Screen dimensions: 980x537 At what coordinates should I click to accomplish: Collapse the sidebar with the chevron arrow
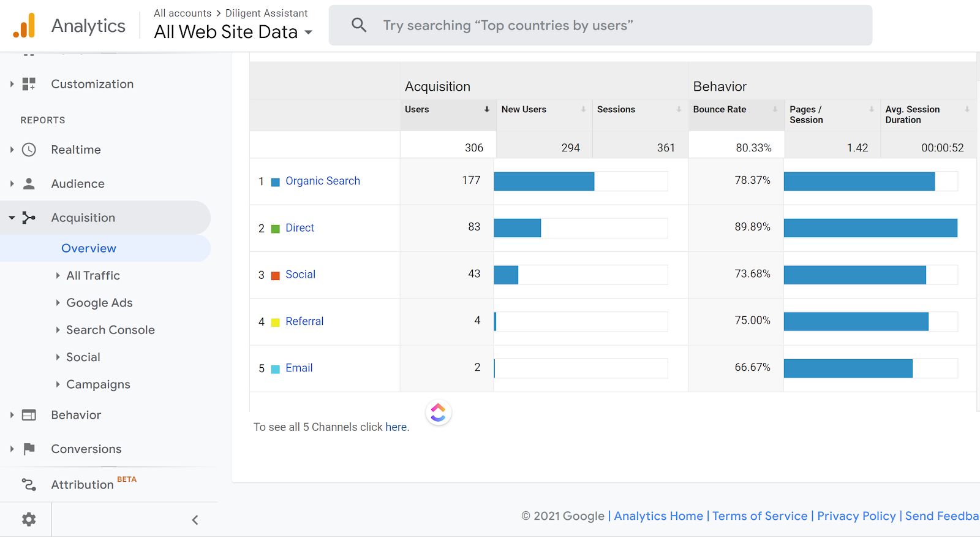195,520
